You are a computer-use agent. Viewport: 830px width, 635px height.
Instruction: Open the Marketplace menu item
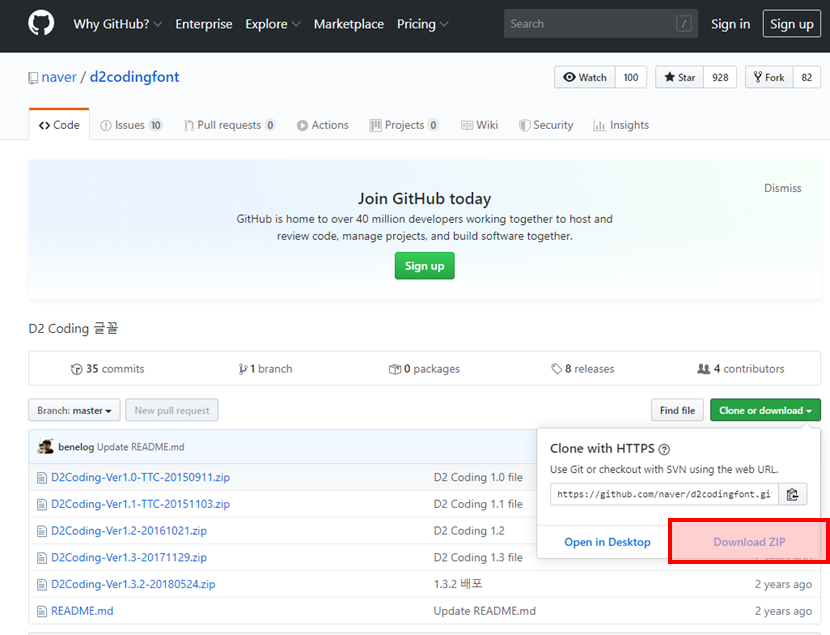348,24
